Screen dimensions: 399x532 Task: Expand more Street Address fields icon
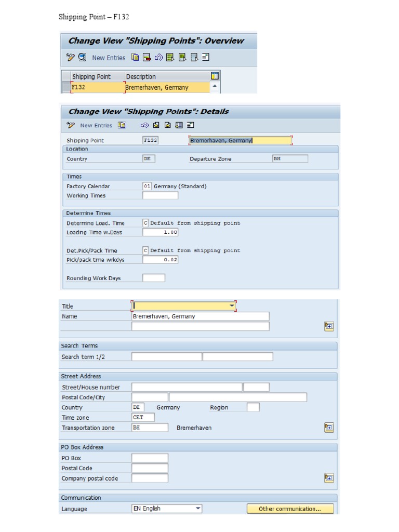pyautogui.click(x=329, y=427)
